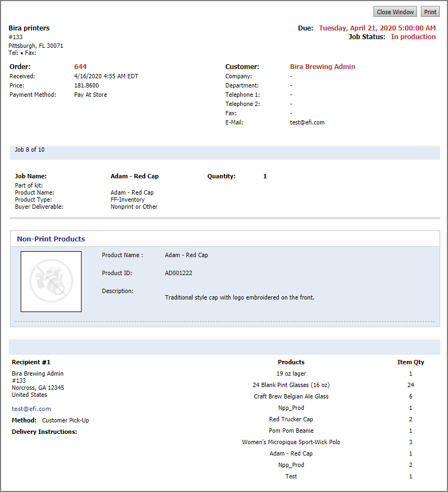Click Women's Micropique Sport-Wick Polo entry
The width and height of the screenshot is (448, 492).
tap(291, 442)
